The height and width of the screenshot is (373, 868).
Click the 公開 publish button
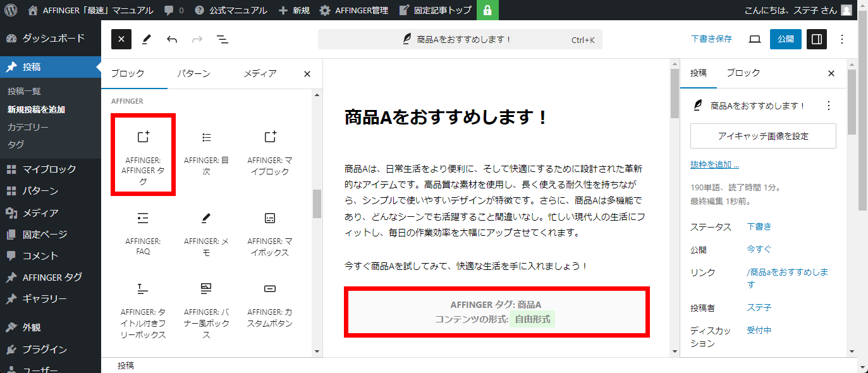[x=786, y=39]
